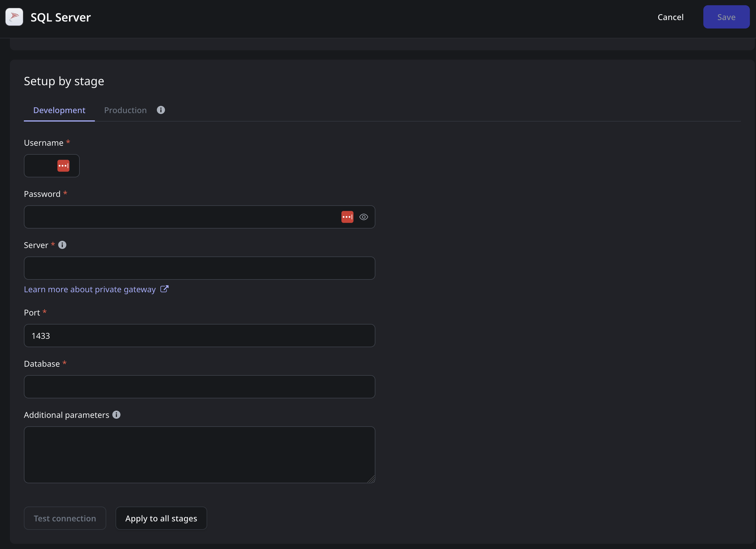Focus the Server input field

[200, 268]
